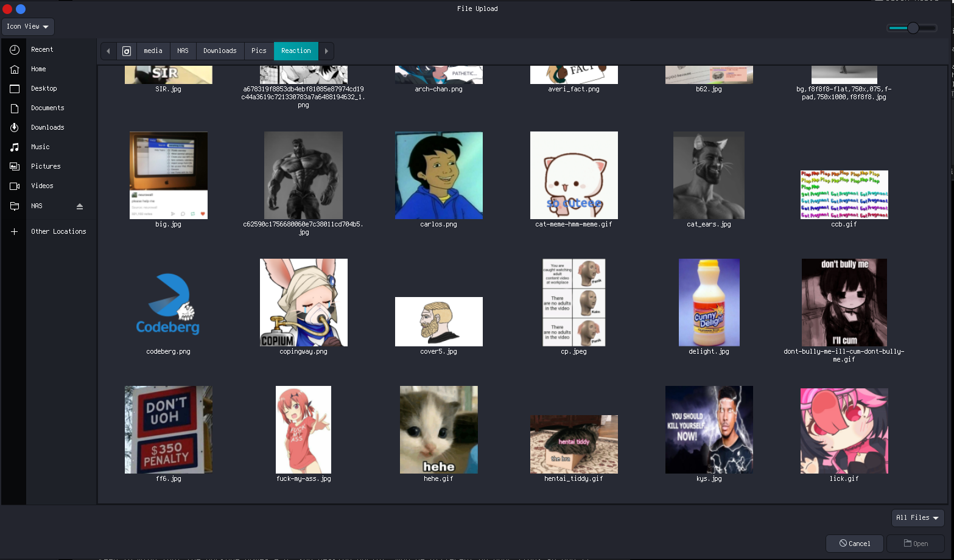954x560 pixels.
Task: Select the lick.gif thumbnail
Action: pyautogui.click(x=844, y=431)
